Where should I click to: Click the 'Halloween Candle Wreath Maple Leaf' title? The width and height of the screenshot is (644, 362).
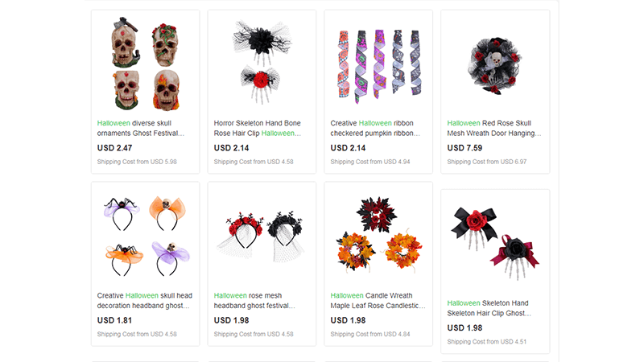pos(378,300)
